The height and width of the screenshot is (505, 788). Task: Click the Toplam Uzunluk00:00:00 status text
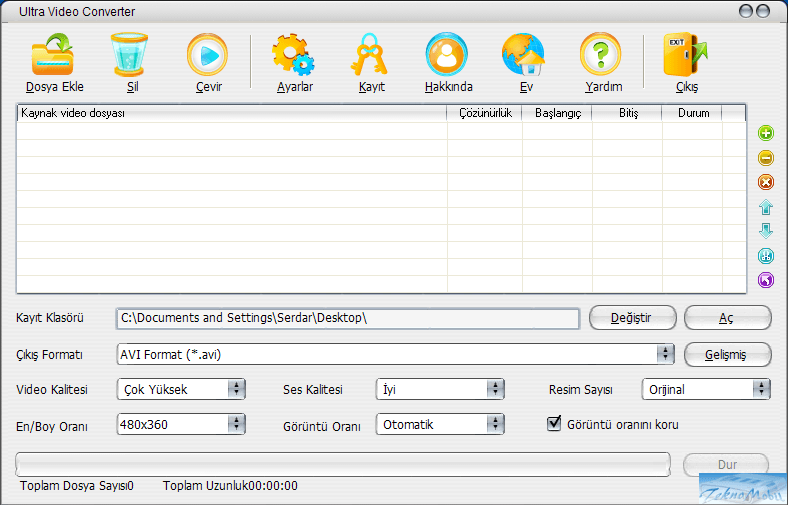[x=230, y=486]
